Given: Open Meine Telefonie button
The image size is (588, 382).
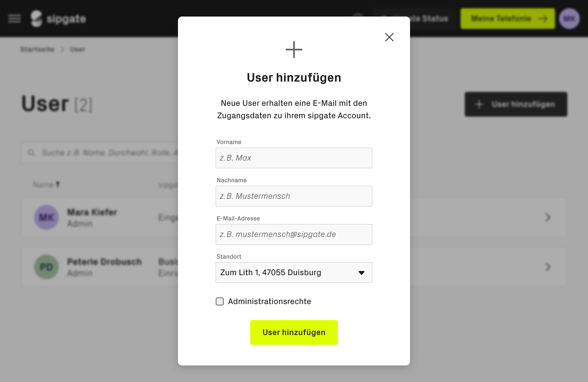Looking at the screenshot, I should click(x=508, y=19).
